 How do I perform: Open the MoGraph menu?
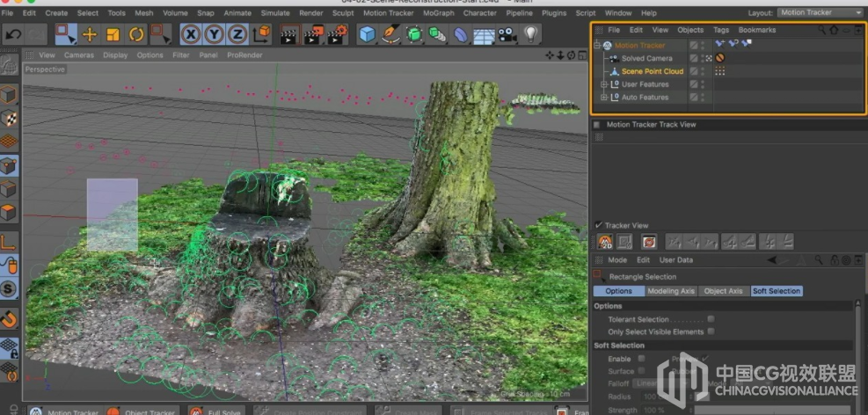pos(439,12)
